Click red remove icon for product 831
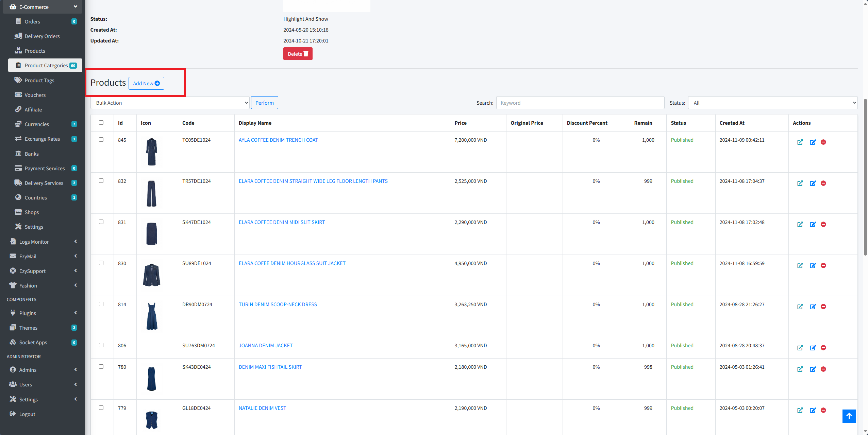 coord(823,224)
